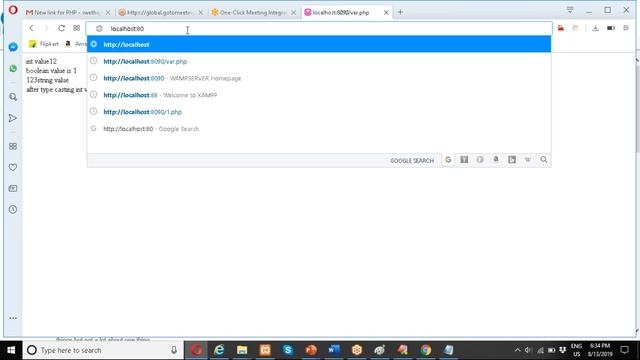The image size is (640, 360).
Task: Open History clock icon in sidebar
Action: [x=13, y=209]
